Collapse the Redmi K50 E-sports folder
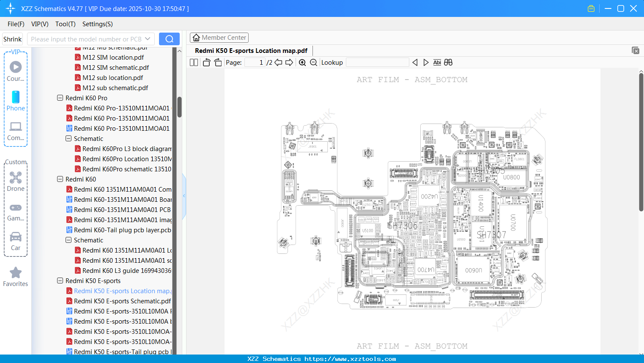The height and width of the screenshot is (363, 644). tap(60, 280)
